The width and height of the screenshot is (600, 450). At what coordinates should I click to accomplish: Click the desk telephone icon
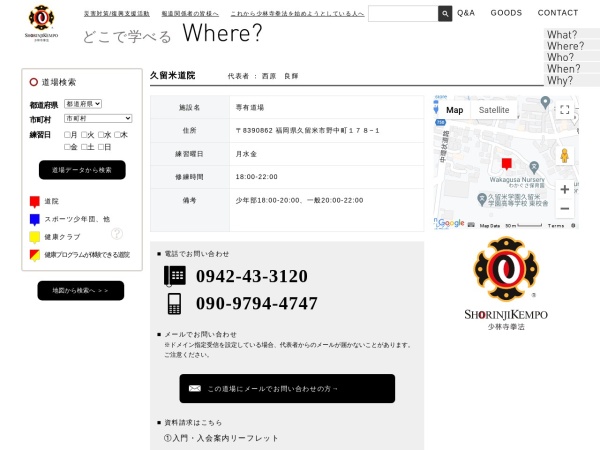175,276
